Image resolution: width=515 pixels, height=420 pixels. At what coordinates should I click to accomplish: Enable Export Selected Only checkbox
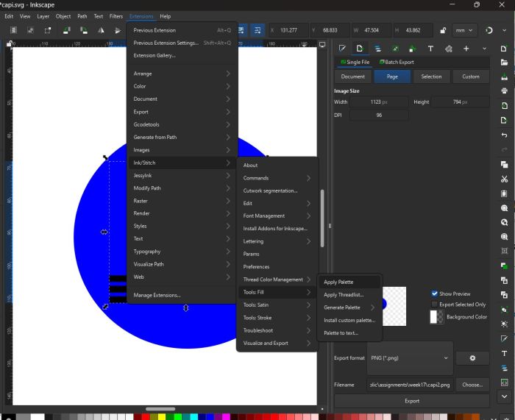tap(434, 305)
